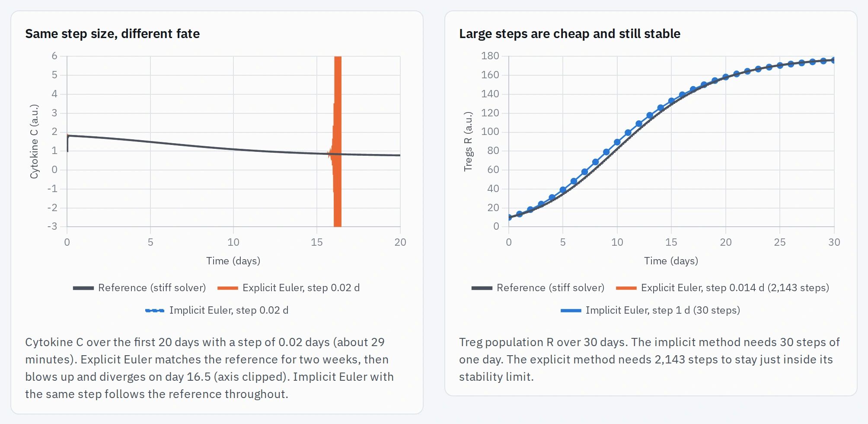
Task: Click the first blue data point at day 0
Action: coord(509,217)
